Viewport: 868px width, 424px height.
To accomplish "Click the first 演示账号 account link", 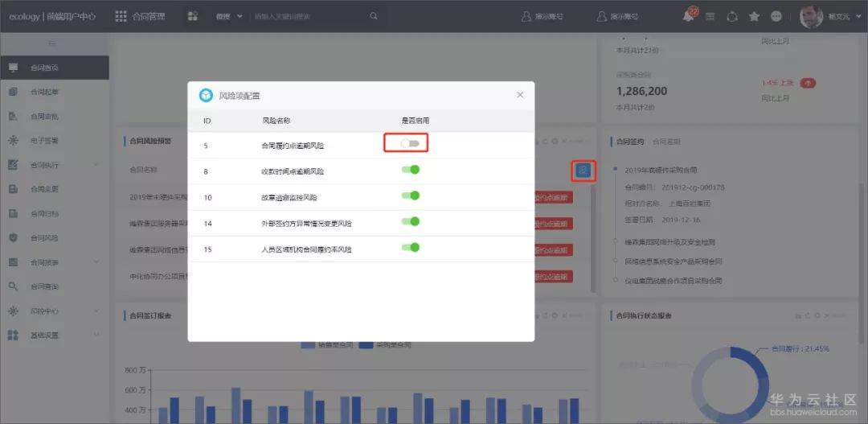I will point(542,17).
